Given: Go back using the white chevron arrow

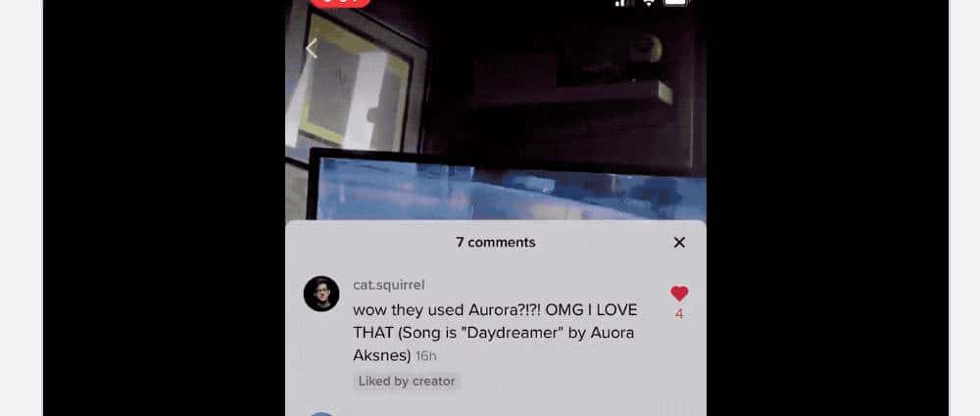Looking at the screenshot, I should click(x=312, y=48).
